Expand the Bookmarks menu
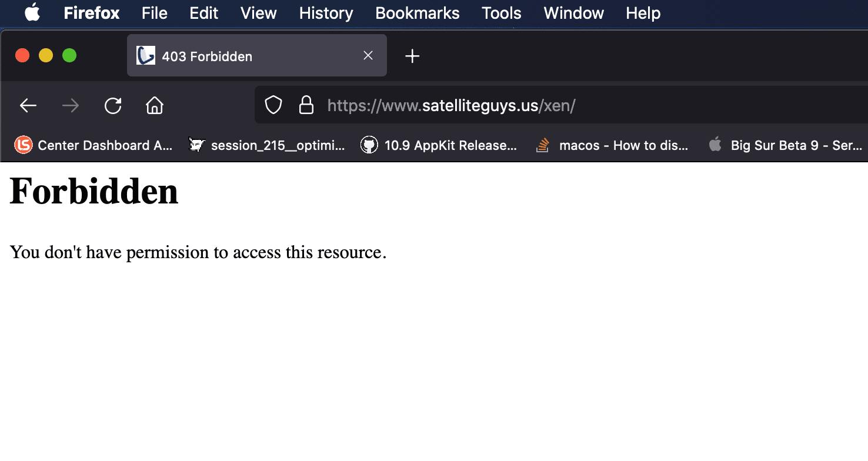 click(x=417, y=13)
